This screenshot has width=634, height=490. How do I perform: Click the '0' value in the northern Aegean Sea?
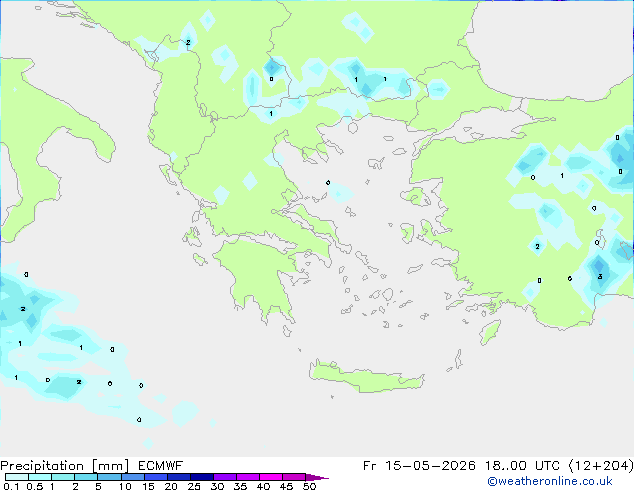tap(328, 183)
